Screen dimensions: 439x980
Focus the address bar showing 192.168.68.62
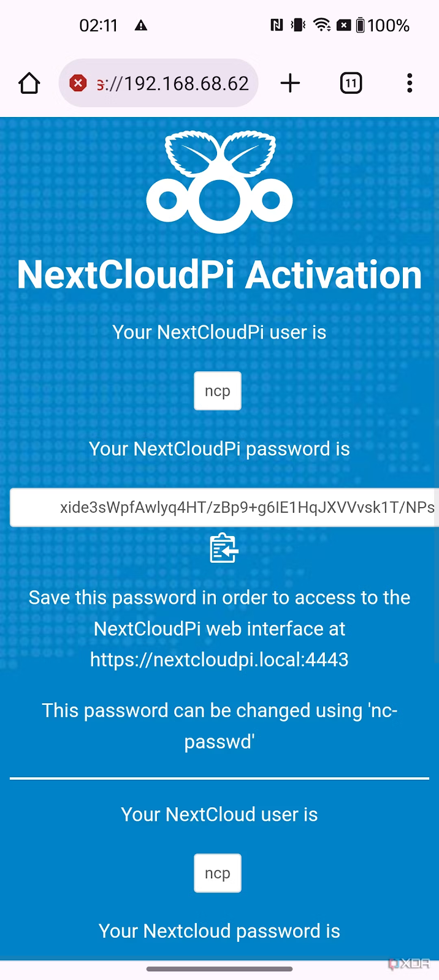158,83
